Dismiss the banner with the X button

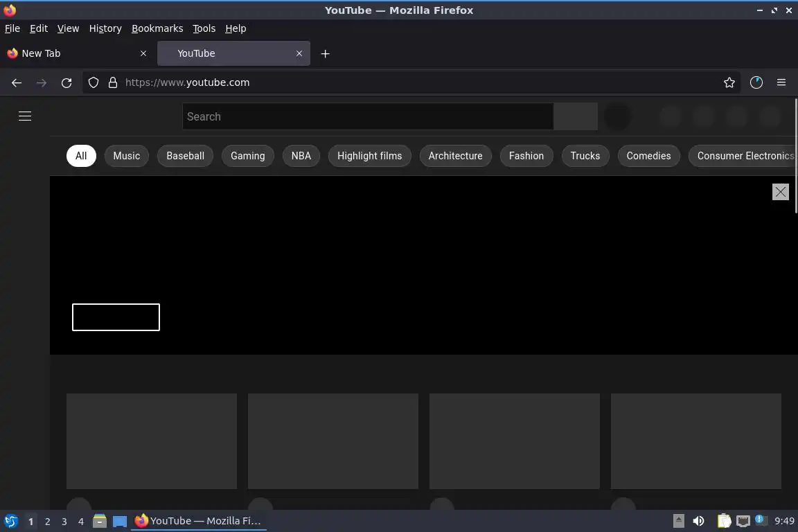pyautogui.click(x=780, y=192)
